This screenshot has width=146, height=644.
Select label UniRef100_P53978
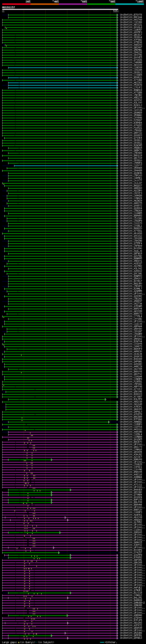[131, 85]
